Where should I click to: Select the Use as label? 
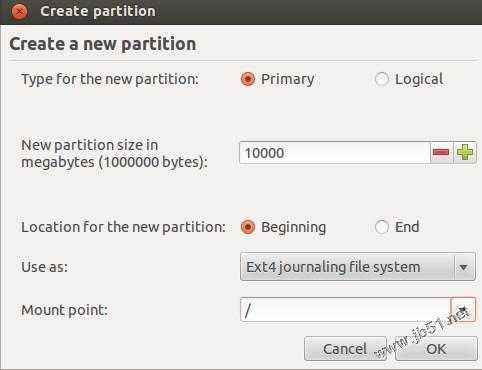click(45, 267)
